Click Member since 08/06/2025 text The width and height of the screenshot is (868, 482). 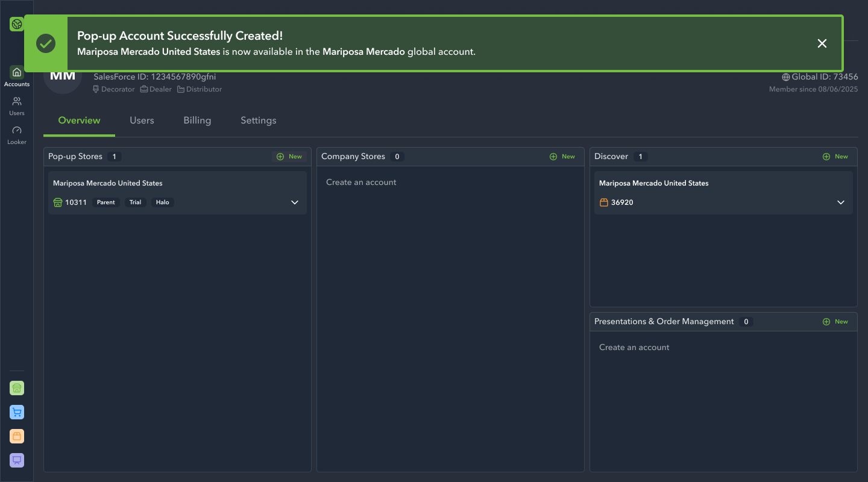pyautogui.click(x=814, y=89)
